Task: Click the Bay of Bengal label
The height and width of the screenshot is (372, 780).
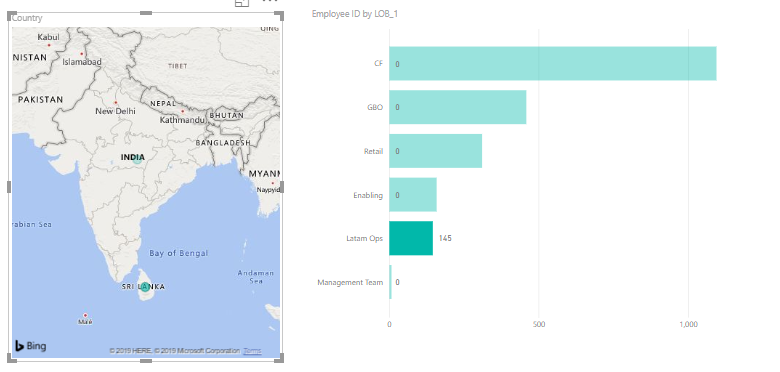Action: (179, 253)
